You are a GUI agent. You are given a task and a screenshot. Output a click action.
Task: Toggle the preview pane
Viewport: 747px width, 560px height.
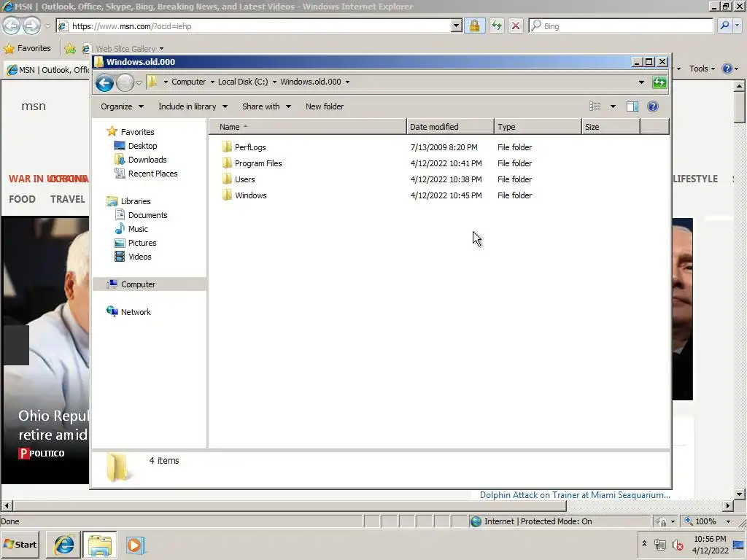pyautogui.click(x=632, y=106)
